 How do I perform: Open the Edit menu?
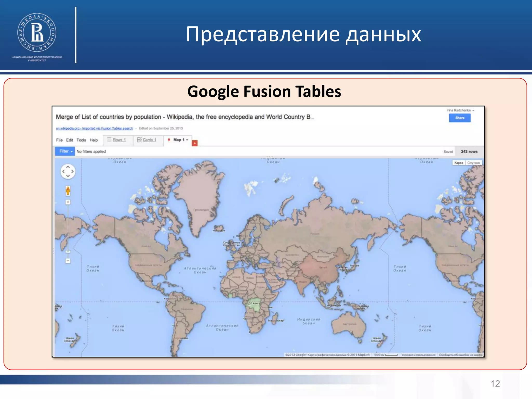[x=69, y=140]
